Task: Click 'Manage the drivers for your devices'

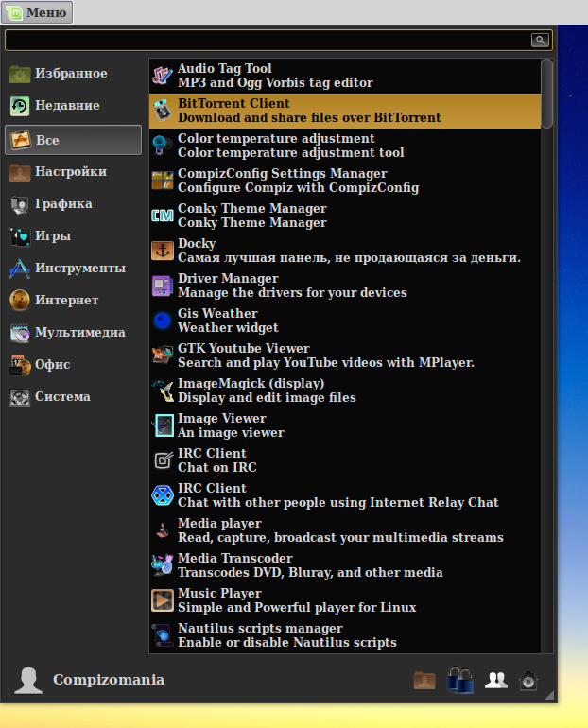Action: click(292, 292)
